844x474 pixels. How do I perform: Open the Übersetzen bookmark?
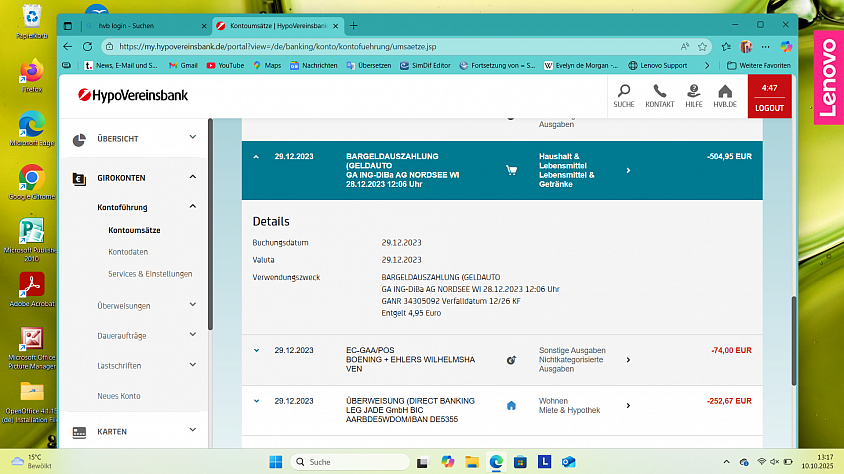tap(369, 66)
